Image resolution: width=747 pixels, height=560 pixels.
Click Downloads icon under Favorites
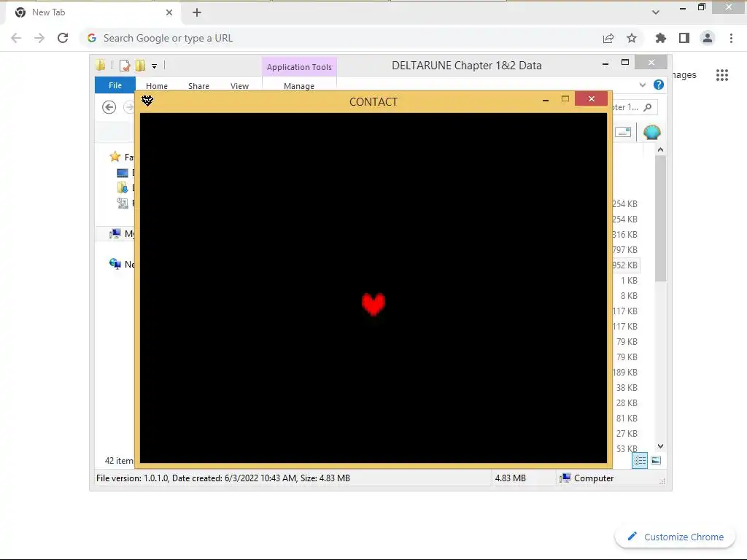tap(123, 187)
